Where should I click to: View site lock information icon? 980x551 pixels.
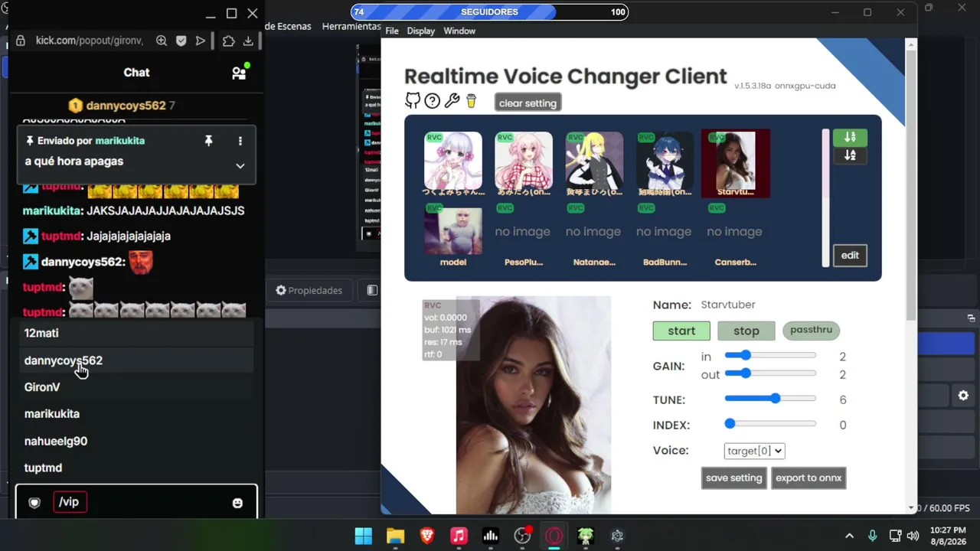21,41
